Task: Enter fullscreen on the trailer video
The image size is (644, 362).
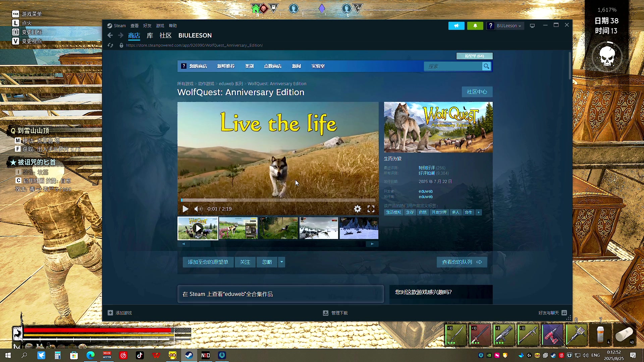Action: [x=371, y=209]
